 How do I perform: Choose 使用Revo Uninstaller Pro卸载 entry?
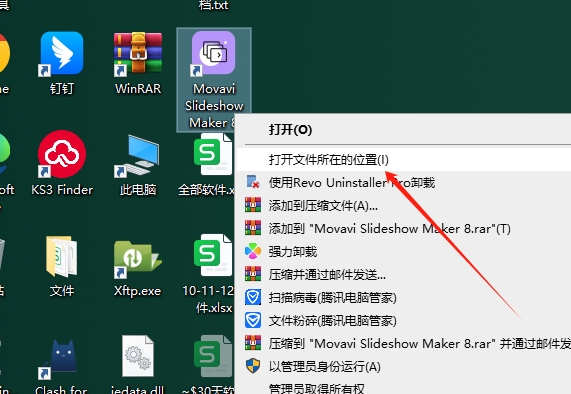(x=404, y=182)
